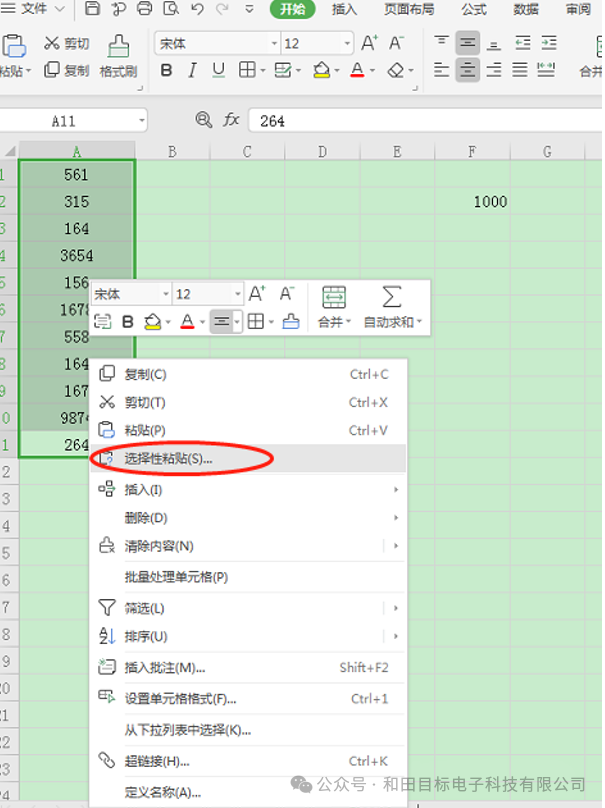Open the Name Box dropdown arrow
This screenshot has height=808, width=605.
[141, 121]
